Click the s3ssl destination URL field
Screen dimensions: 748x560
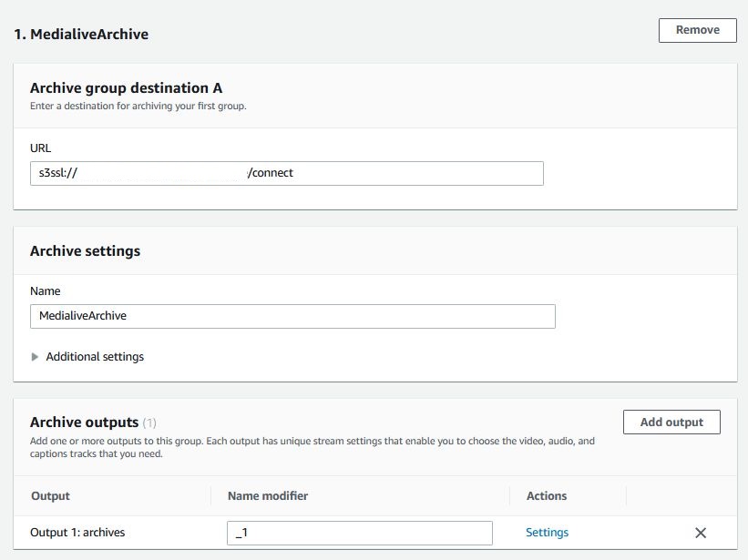click(x=286, y=173)
